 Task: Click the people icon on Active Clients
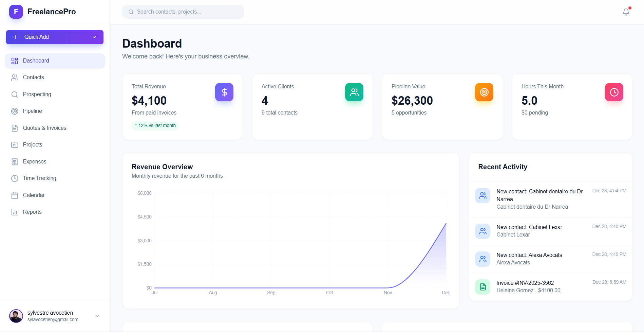tap(354, 92)
